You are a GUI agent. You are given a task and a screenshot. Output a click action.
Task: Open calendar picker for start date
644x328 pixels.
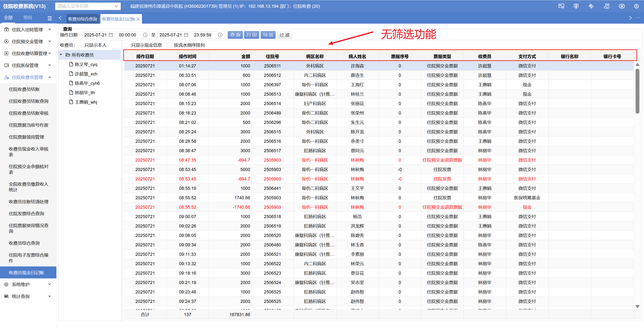click(111, 35)
